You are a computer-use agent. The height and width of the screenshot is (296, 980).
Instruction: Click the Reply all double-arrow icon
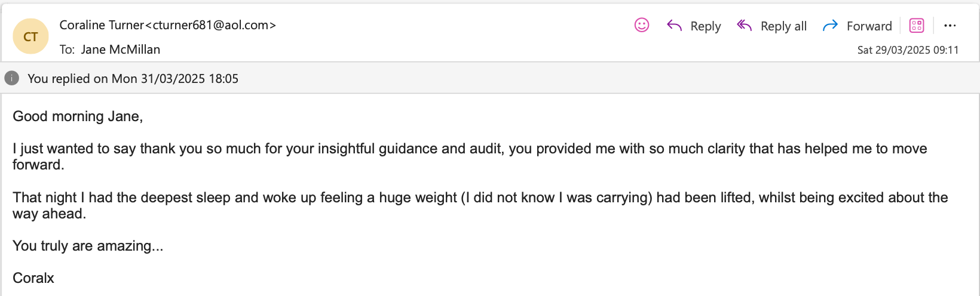[x=744, y=25]
